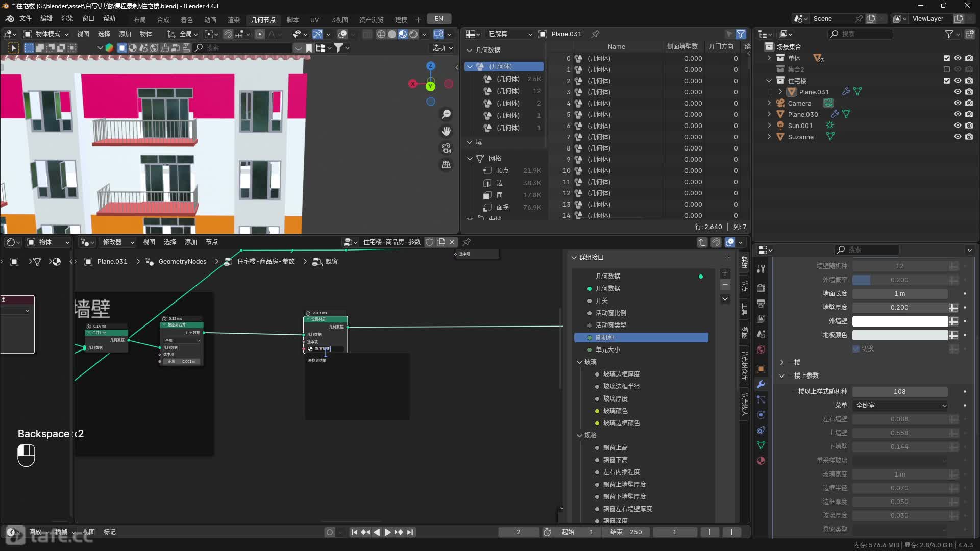The height and width of the screenshot is (551, 980).
Task: Open the Object Constraints properties tab
Action: (761, 430)
